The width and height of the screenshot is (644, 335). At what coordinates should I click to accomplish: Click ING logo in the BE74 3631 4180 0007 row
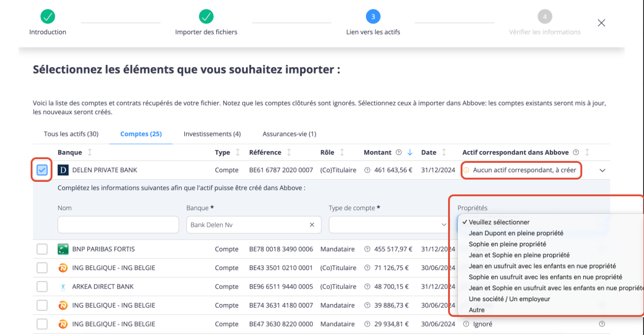(63, 305)
